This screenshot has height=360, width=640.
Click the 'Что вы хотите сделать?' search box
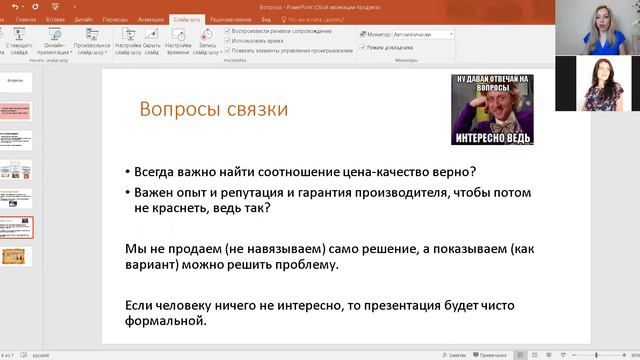313,19
